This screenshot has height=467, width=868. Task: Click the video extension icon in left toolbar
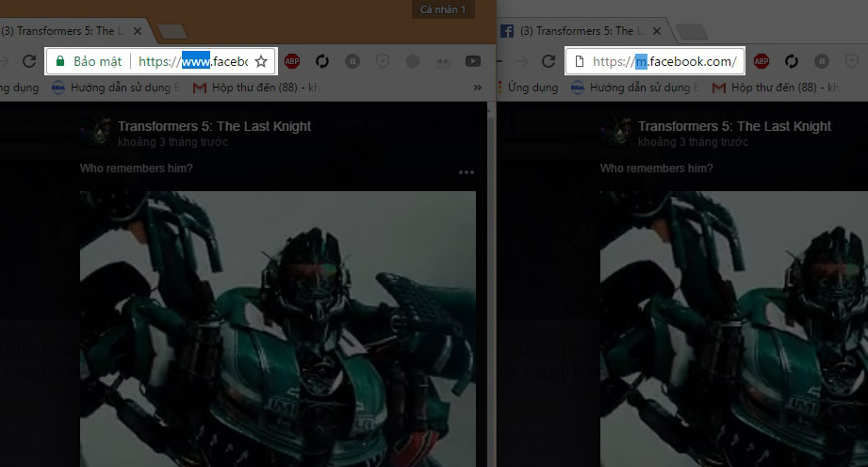473,61
